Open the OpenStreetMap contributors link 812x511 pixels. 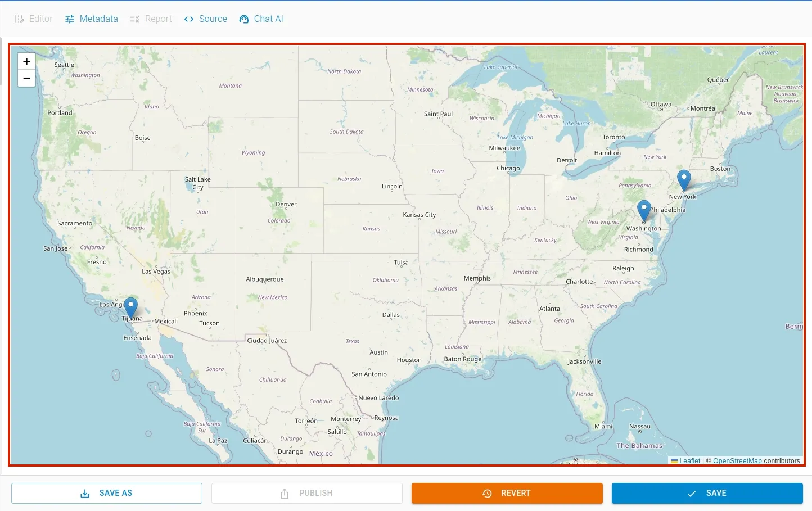click(x=737, y=461)
